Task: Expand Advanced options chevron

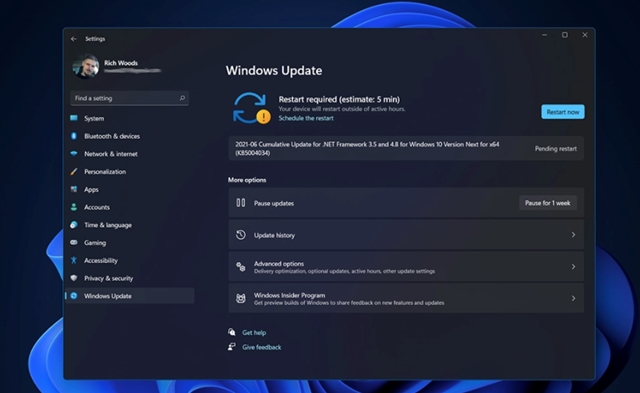Action: pos(573,266)
